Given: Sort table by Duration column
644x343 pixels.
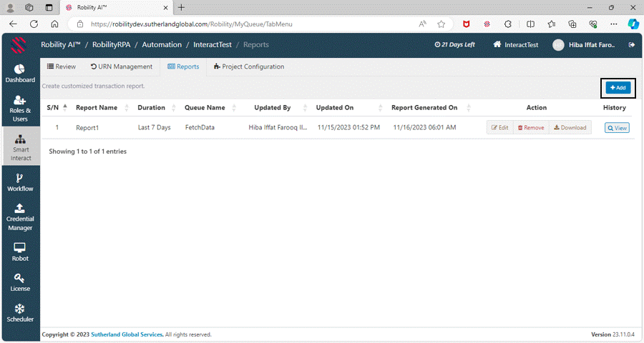Looking at the screenshot, I should coord(152,108).
